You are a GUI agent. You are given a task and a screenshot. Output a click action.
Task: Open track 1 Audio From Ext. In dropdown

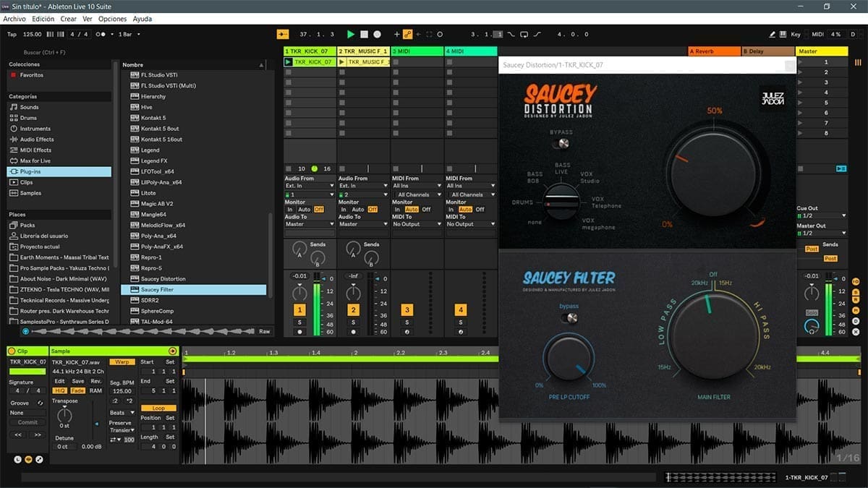[x=309, y=186]
